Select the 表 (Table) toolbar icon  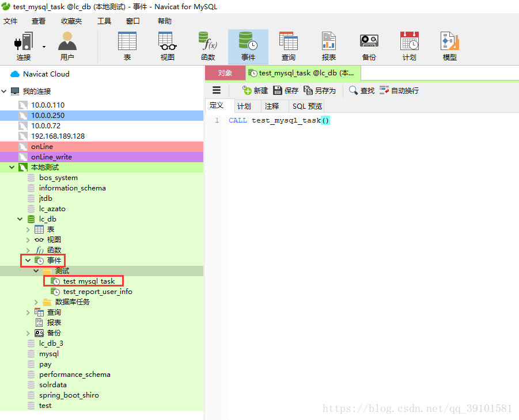[x=127, y=46]
